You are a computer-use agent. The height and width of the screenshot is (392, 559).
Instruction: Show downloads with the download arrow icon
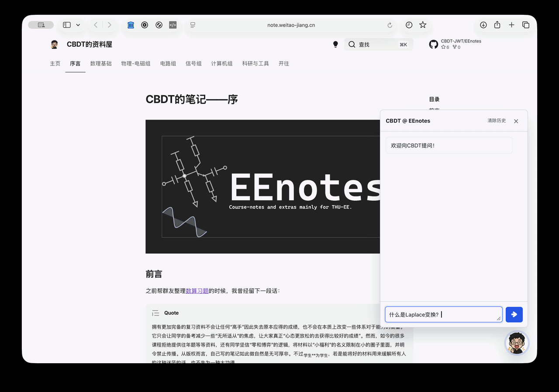click(x=483, y=25)
